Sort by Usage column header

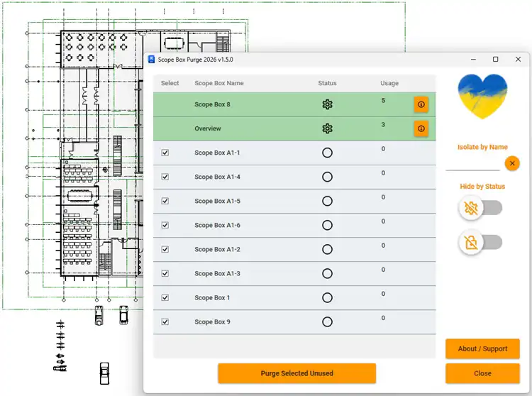[389, 83]
